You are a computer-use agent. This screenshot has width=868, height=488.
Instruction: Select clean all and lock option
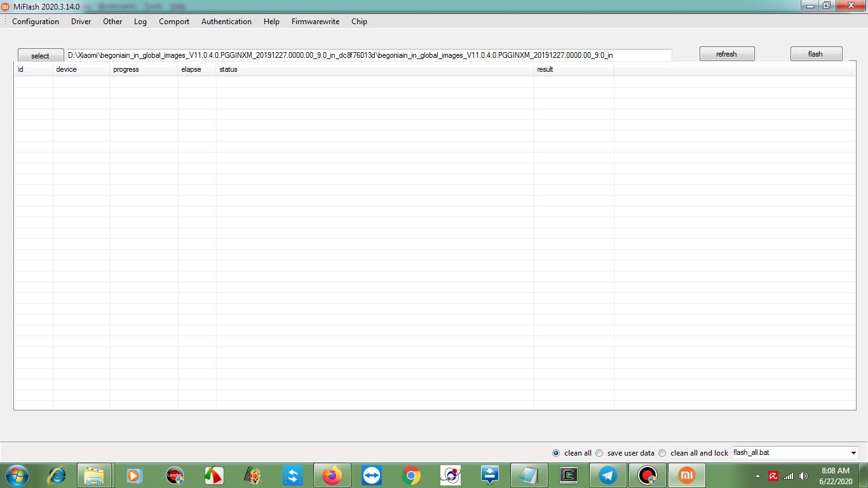point(662,453)
